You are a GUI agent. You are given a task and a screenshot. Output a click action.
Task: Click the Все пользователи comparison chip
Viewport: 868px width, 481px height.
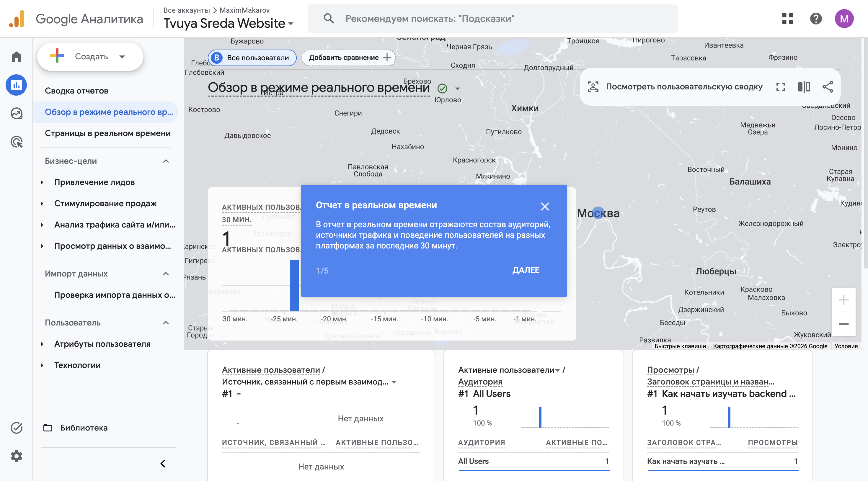[252, 58]
